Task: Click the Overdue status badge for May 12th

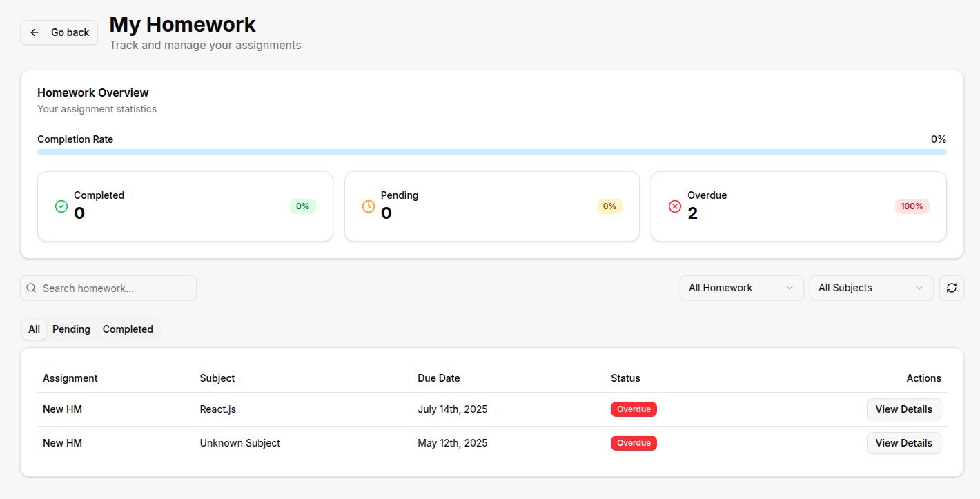Action: coord(633,443)
